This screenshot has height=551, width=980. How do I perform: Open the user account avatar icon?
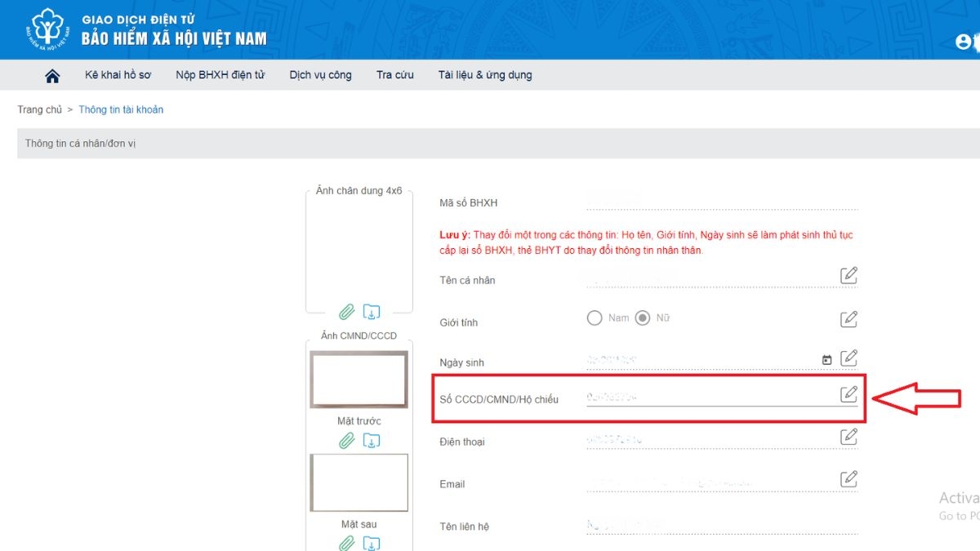coord(964,42)
